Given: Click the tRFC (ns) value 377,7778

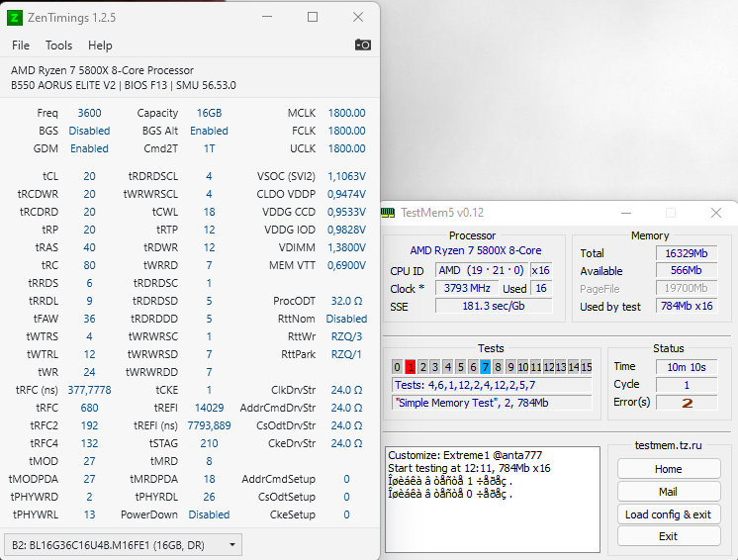Looking at the screenshot, I should coord(89,390).
